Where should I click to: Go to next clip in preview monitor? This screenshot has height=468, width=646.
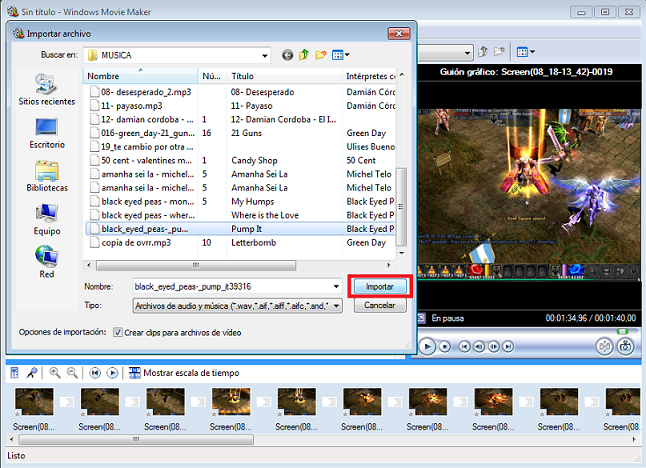coord(508,347)
